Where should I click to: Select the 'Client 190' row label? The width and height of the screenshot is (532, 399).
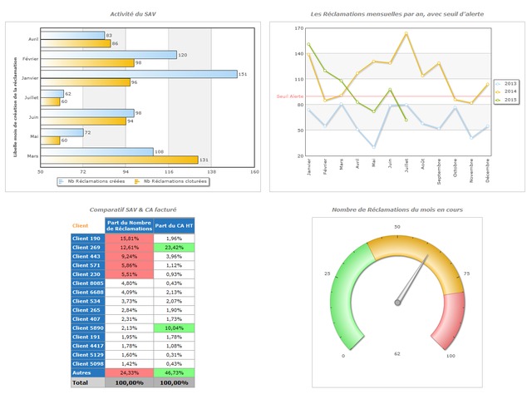pos(87,239)
